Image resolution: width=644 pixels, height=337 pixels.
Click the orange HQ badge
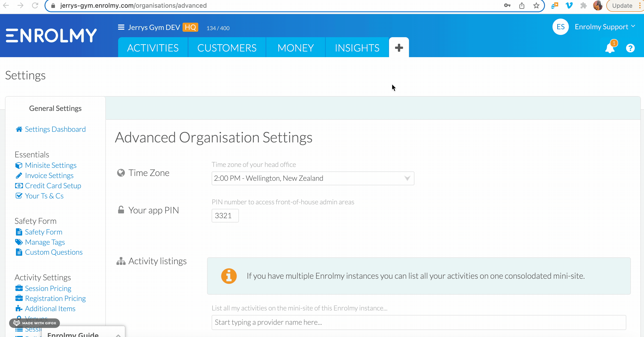coord(190,27)
